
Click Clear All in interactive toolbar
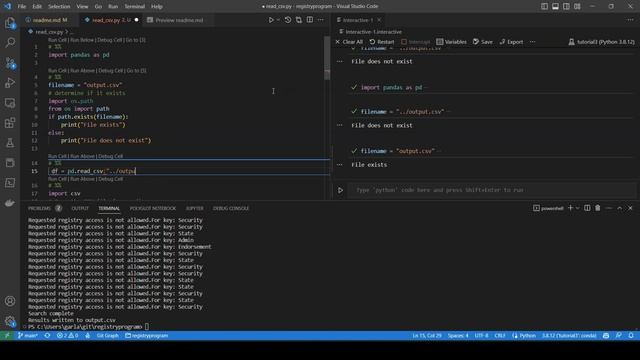pos(349,42)
